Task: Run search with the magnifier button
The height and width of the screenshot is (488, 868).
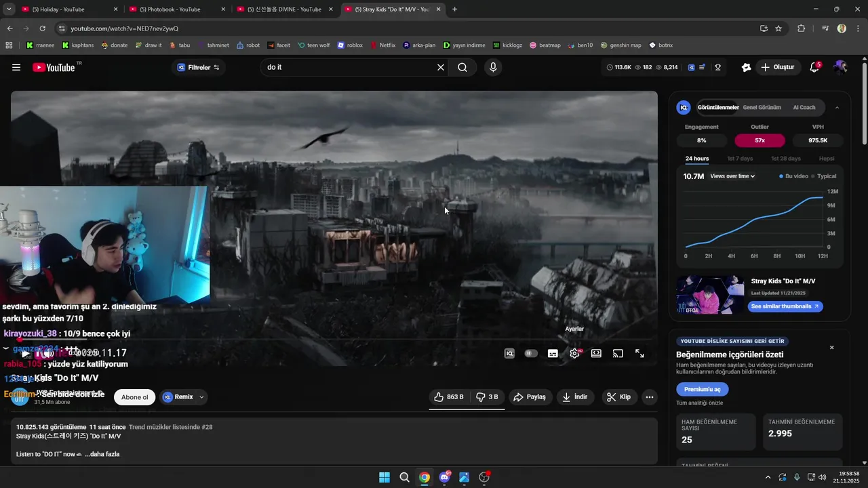Action: [462, 67]
